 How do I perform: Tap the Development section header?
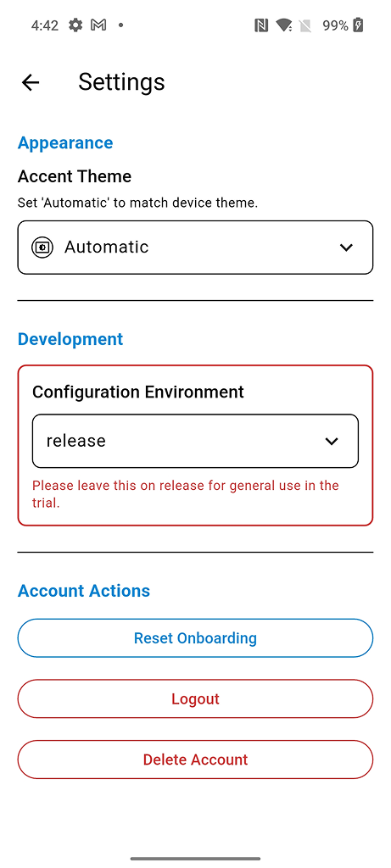tap(70, 339)
